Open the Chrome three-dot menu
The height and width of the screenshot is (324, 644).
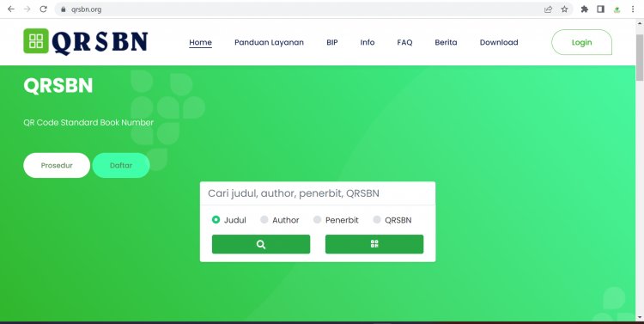tap(633, 9)
